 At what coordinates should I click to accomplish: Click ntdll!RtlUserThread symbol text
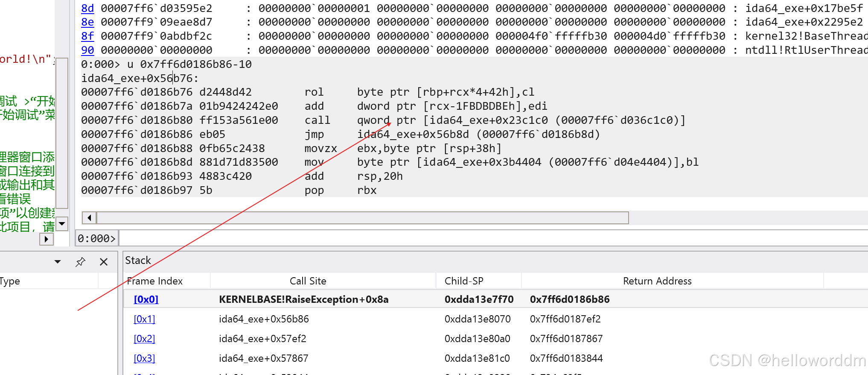click(807, 50)
